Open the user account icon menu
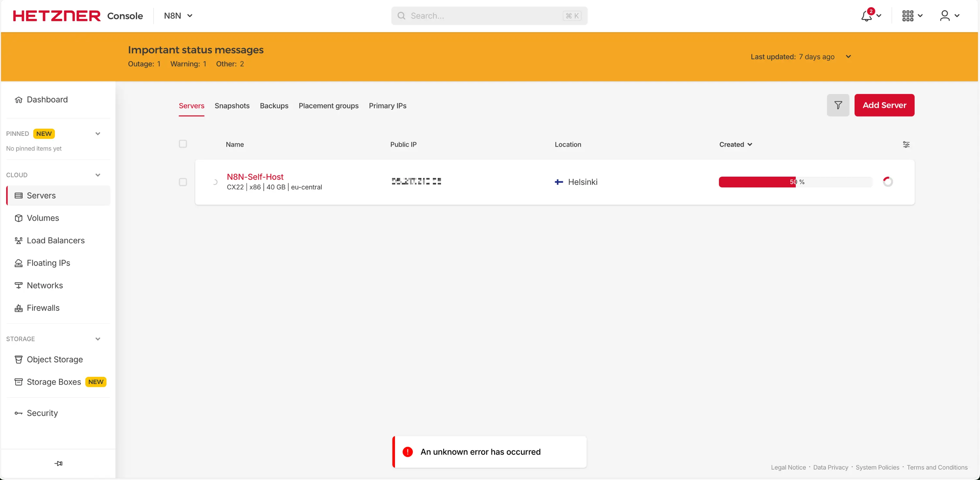The image size is (980, 480). point(945,16)
